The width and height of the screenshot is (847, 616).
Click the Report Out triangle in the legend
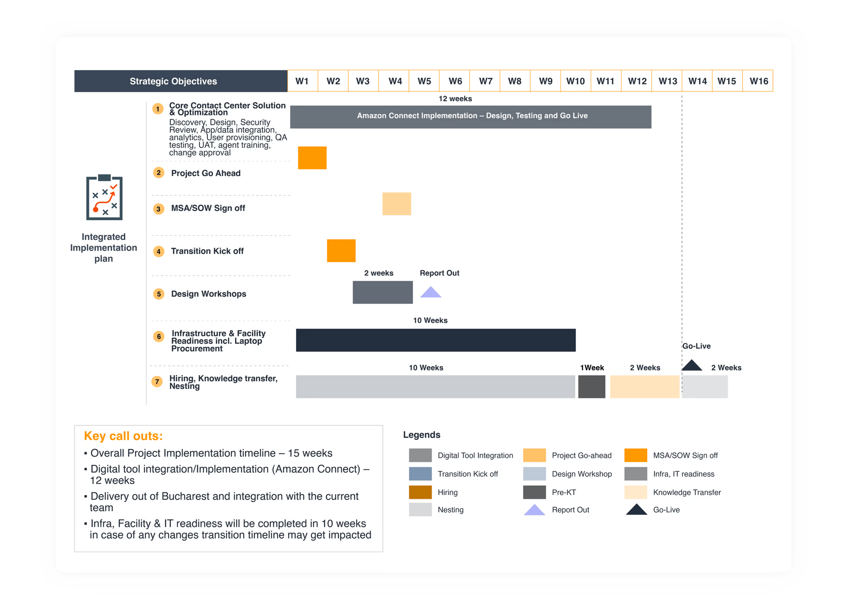tap(534, 510)
